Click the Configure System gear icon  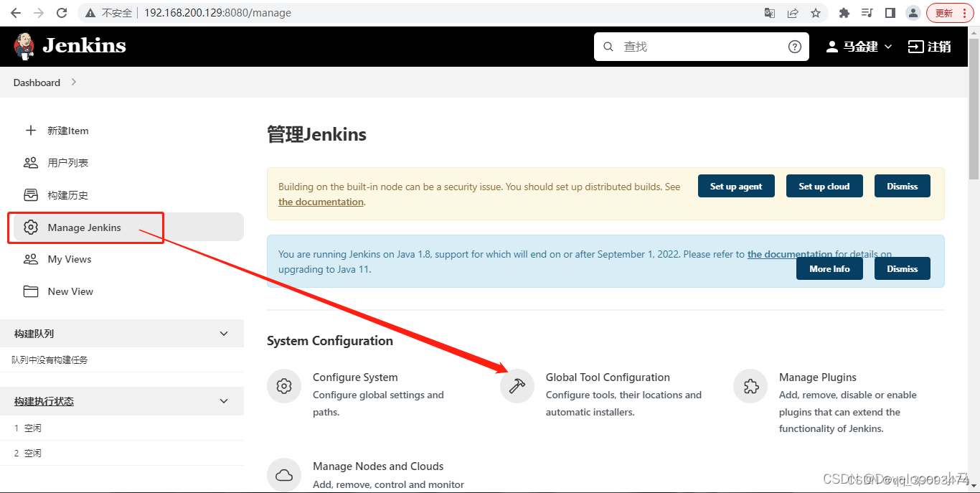click(284, 386)
